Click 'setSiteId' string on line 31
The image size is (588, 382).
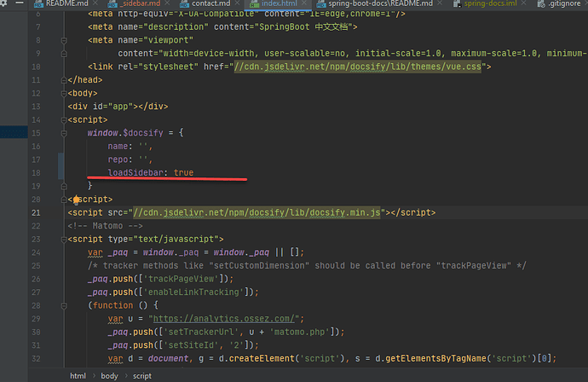[191, 345]
